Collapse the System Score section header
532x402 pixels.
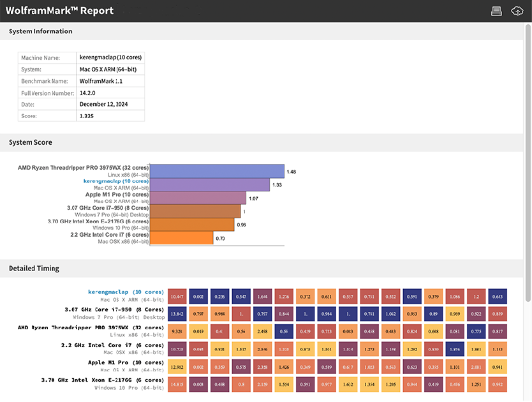pos(31,142)
